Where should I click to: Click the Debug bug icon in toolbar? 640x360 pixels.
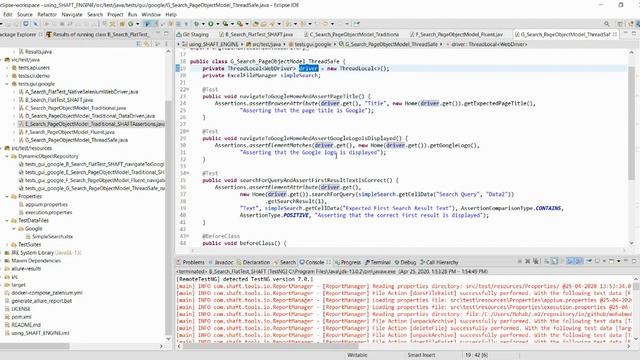coord(196,24)
